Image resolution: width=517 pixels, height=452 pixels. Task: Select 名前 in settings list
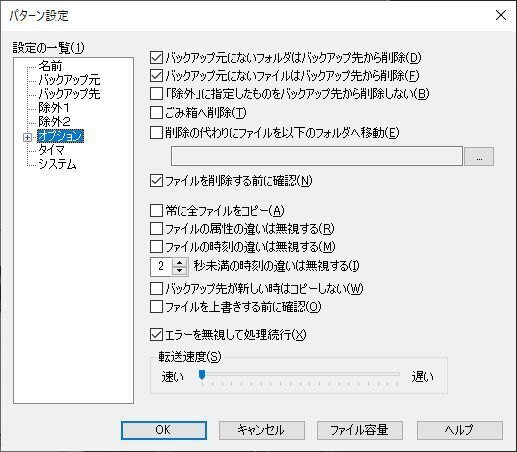50,66
